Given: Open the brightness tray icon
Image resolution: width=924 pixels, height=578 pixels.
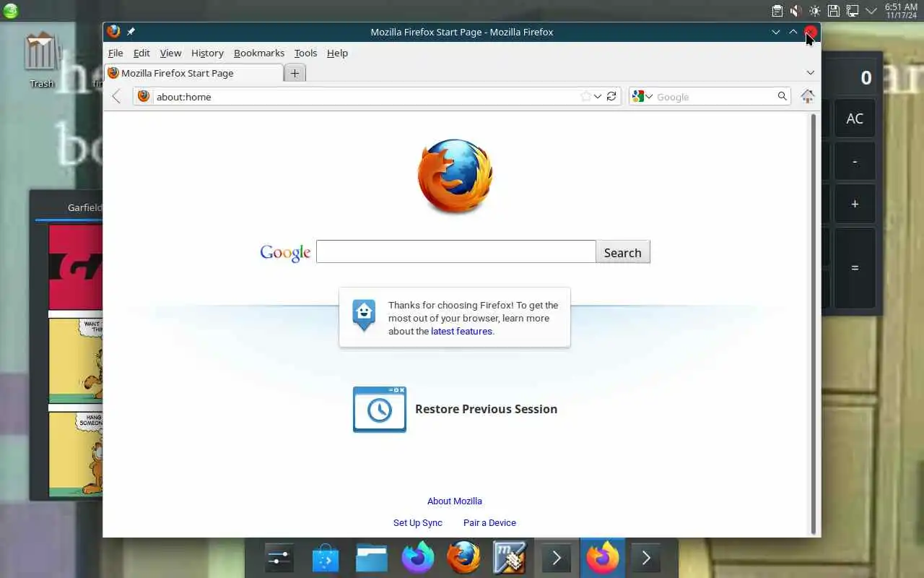Looking at the screenshot, I should coord(814,11).
